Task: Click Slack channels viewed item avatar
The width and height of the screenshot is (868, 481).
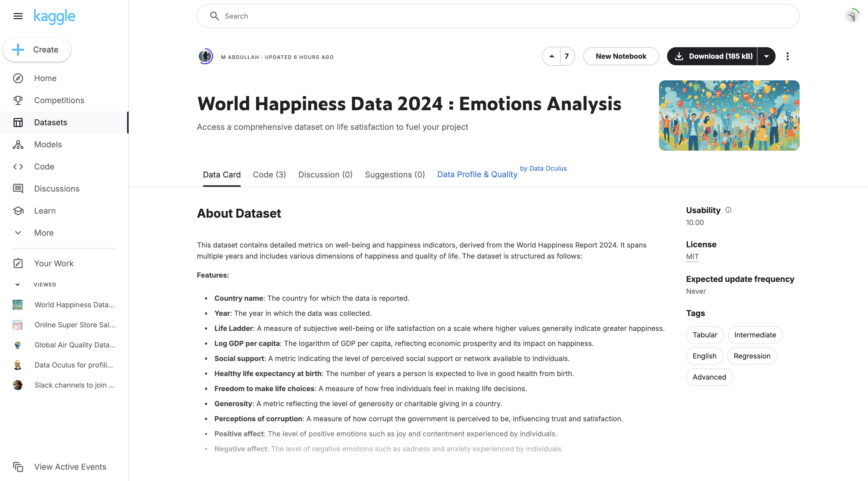Action: [18, 385]
